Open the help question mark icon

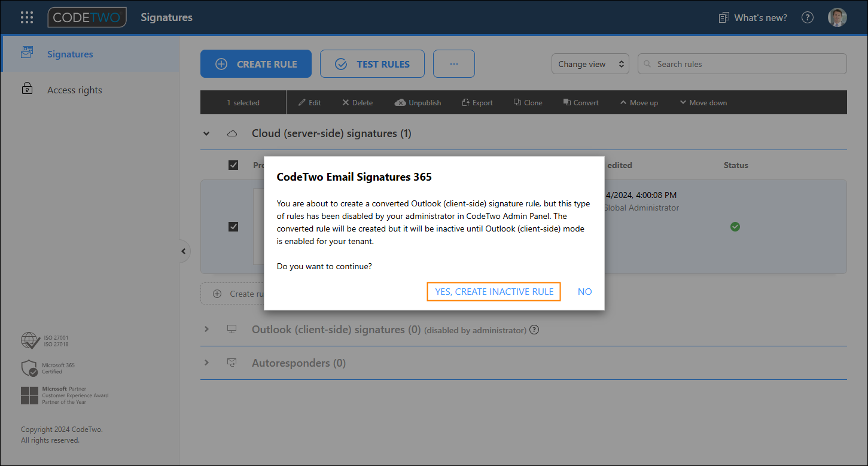coord(808,17)
